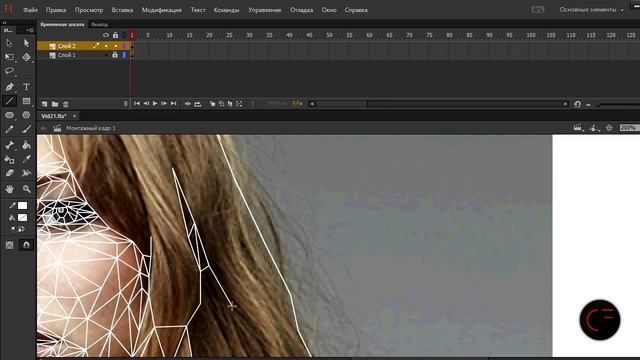Image resolution: width=640 pixels, height=360 pixels.
Task: Open the Отладка menu
Action: point(302,10)
